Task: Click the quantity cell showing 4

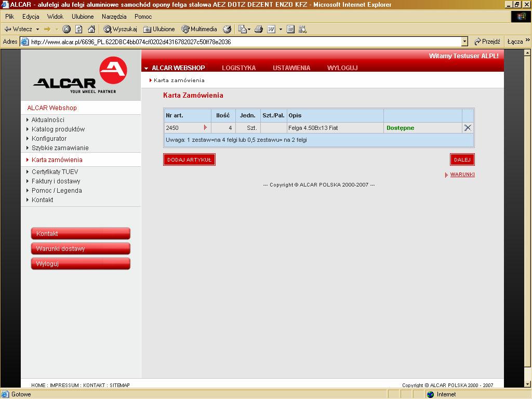Action: click(x=223, y=128)
